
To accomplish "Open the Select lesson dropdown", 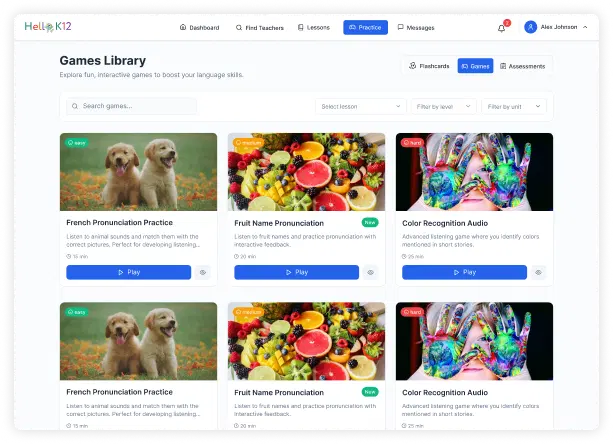I will 360,106.
